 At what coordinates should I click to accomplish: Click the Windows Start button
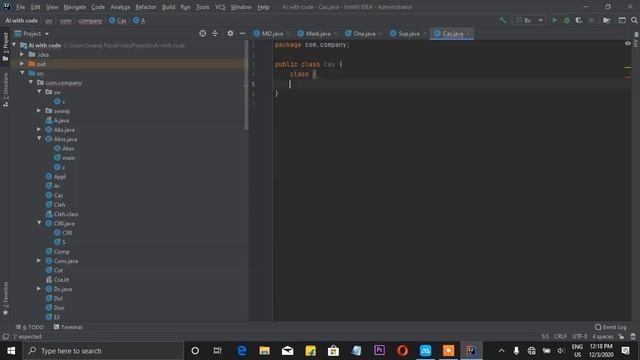click(x=11, y=351)
